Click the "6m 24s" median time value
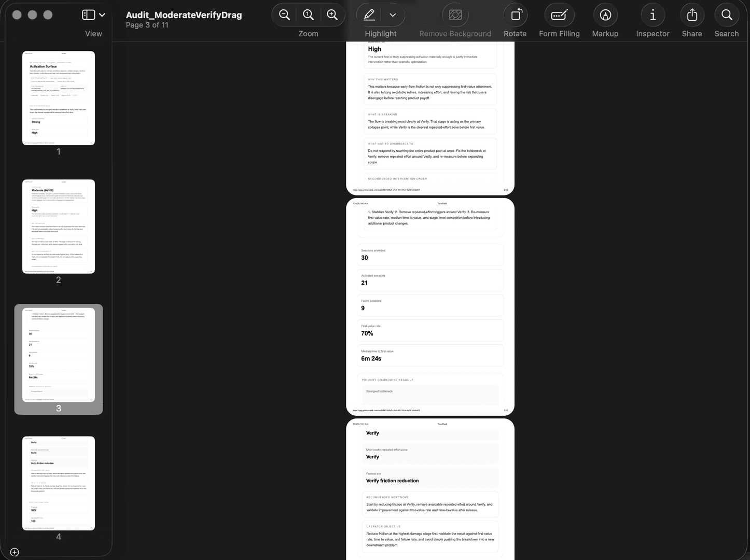Image resolution: width=750 pixels, height=560 pixels. (371, 359)
